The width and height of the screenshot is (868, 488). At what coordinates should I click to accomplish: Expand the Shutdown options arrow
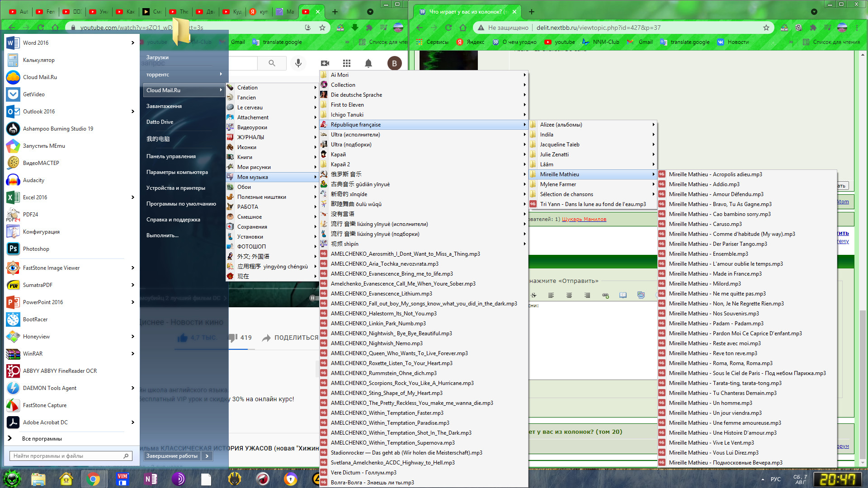click(207, 456)
